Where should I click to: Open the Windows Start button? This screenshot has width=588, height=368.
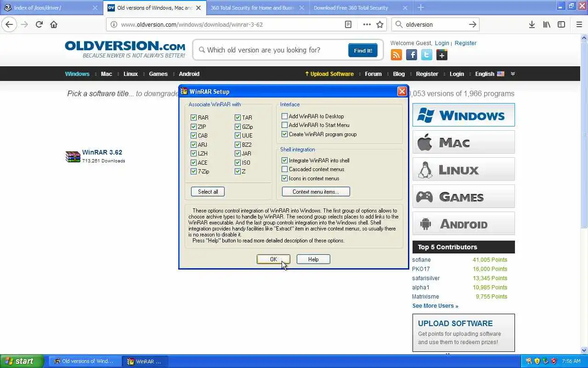point(22,361)
